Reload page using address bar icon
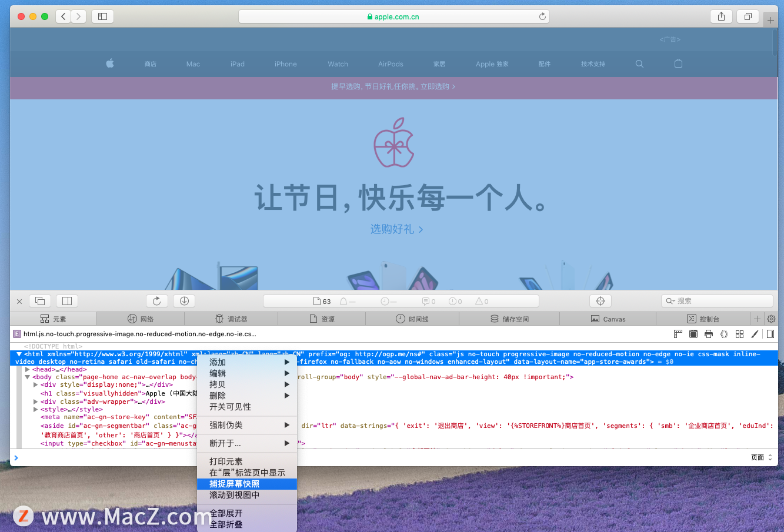Viewport: 784px width, 532px height. (x=542, y=16)
